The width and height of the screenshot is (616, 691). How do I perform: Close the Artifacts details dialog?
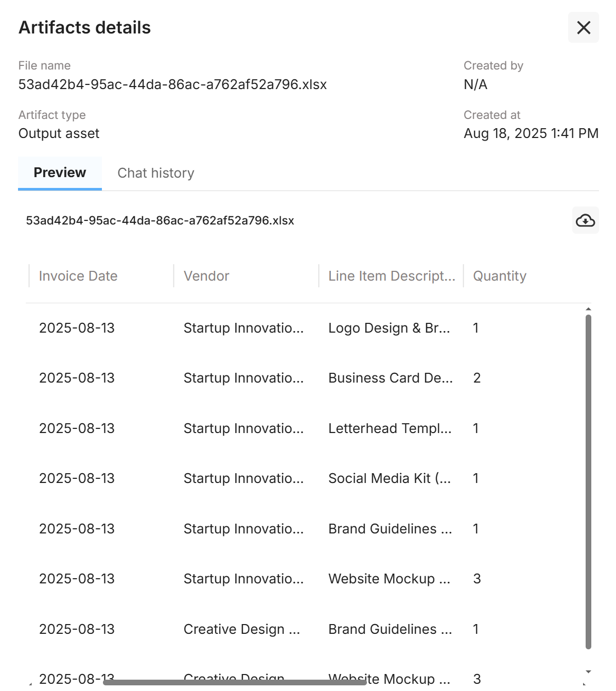tap(583, 27)
